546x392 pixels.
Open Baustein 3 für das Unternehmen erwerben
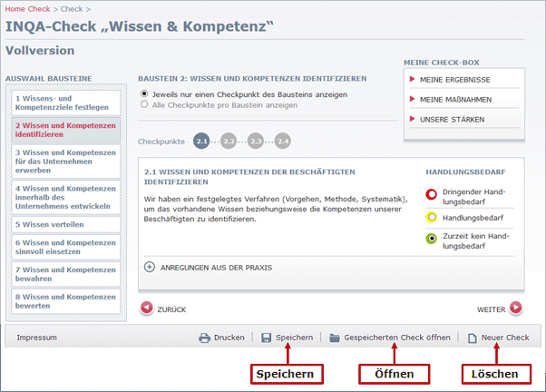coord(66,162)
